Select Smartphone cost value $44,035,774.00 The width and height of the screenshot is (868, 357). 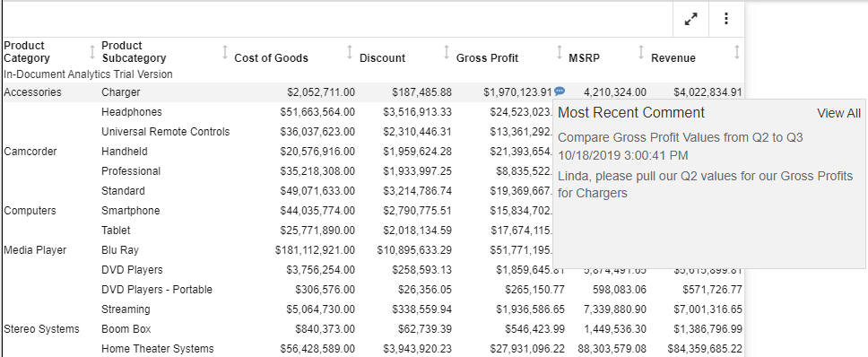[317, 211]
